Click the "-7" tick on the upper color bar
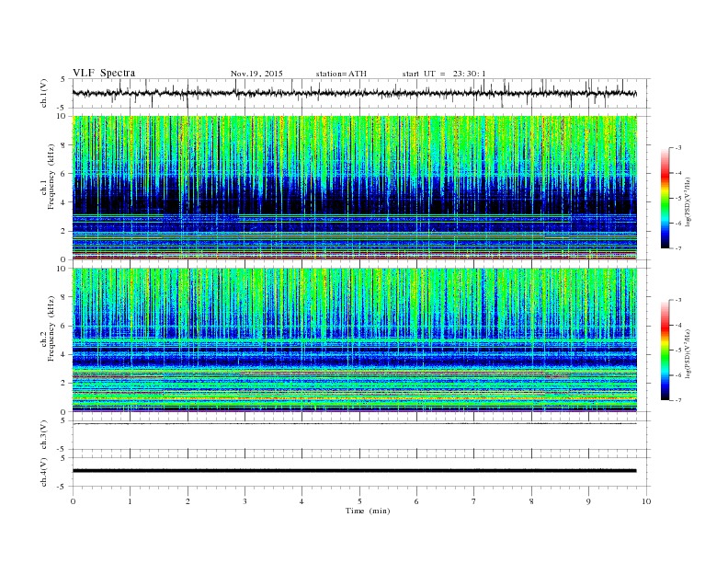This screenshot has height=563, width=728. click(x=677, y=248)
